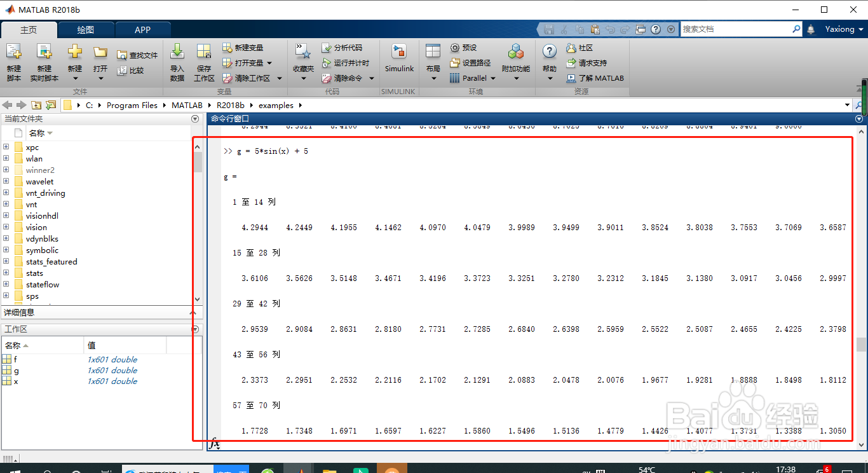Expand the xpc folder node
The image size is (868, 473).
(6, 147)
